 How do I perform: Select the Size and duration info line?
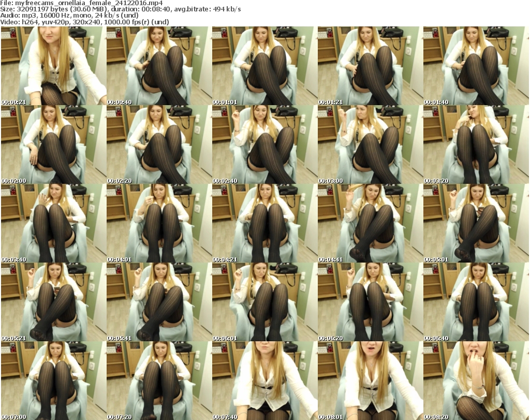pyautogui.click(x=120, y=9)
